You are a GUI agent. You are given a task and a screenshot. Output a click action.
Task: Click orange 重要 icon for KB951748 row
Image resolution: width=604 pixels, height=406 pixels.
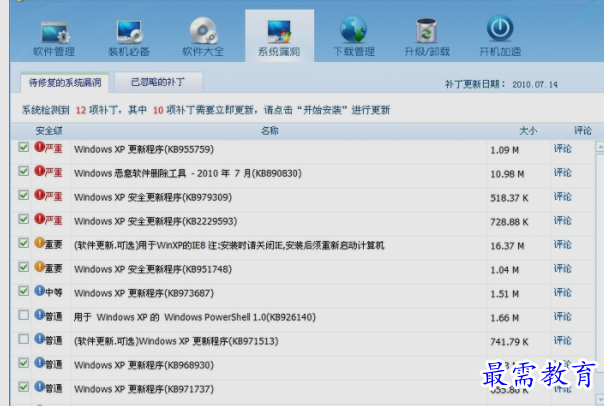(x=39, y=267)
